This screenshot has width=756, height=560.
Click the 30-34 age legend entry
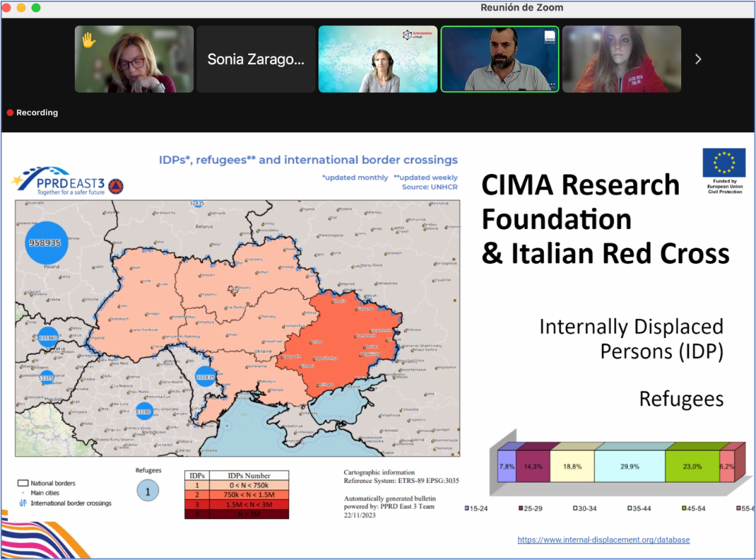pos(585,508)
